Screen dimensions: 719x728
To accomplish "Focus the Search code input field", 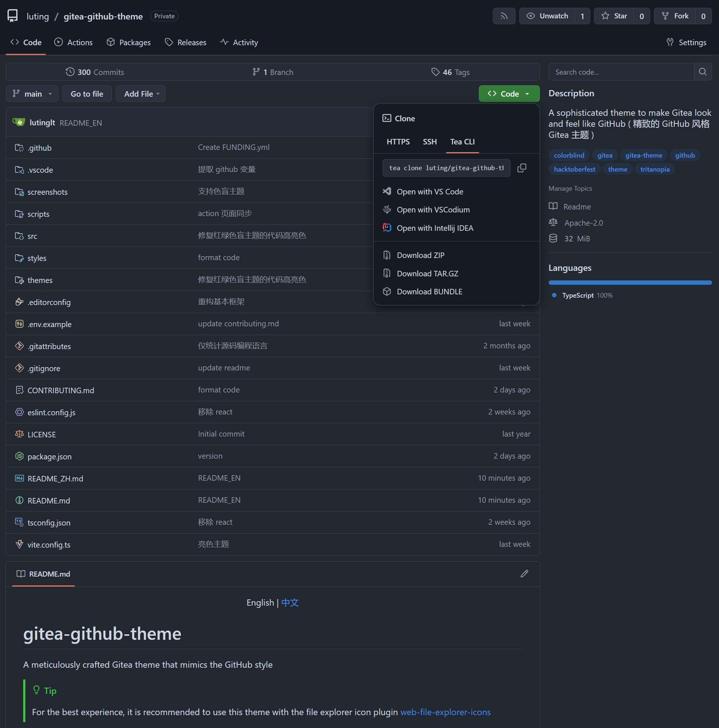I will (620, 72).
